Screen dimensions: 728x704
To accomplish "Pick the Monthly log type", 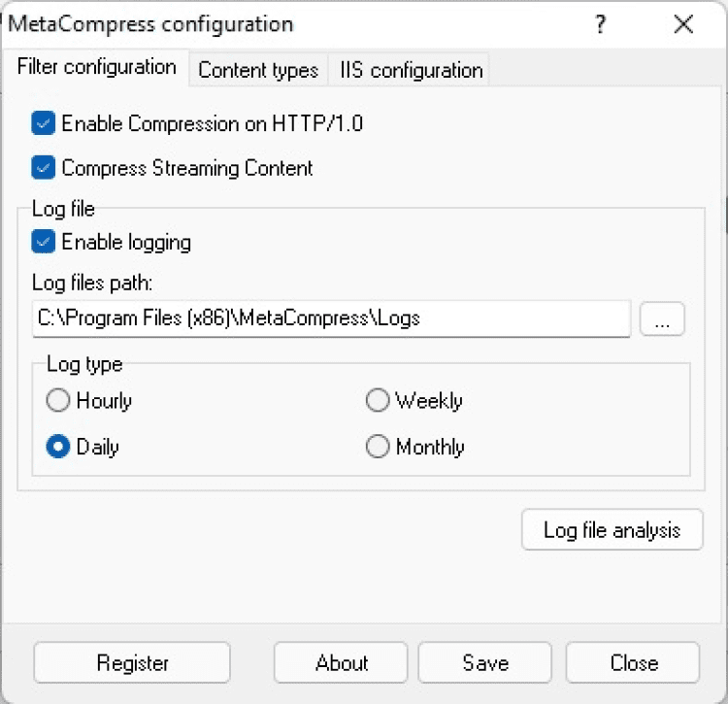I will (x=378, y=447).
